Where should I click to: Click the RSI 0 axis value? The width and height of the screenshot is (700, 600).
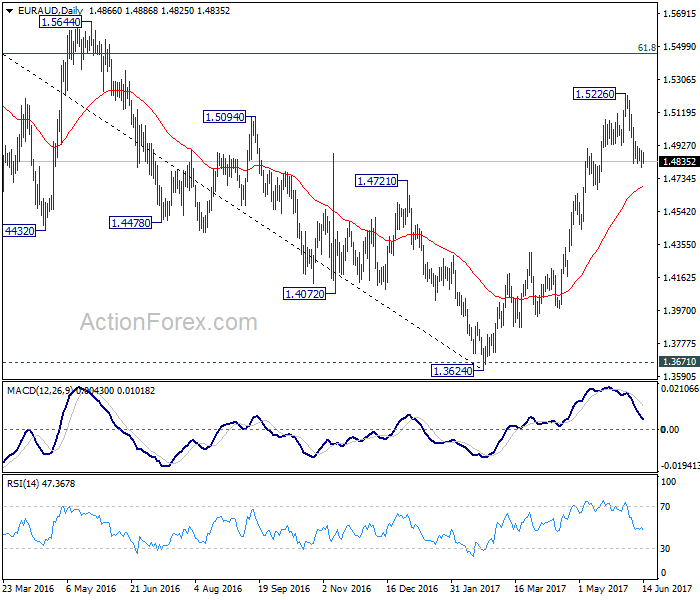663,572
